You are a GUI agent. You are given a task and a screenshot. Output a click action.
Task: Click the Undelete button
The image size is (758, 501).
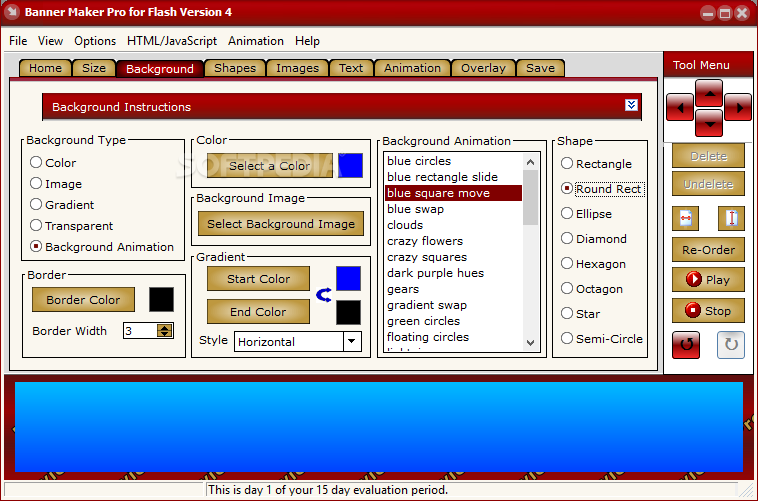[708, 184]
